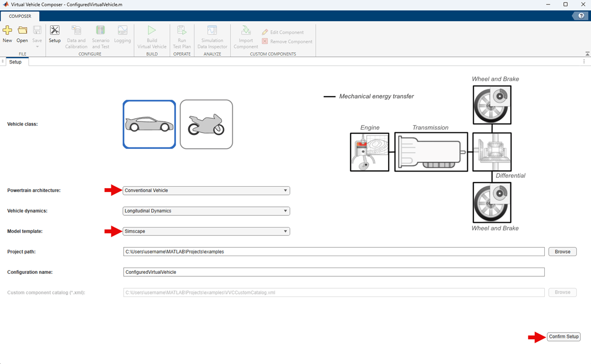Switch to the COMPOSER ribbon tab
Screen dimensions: 591x364
coord(20,16)
